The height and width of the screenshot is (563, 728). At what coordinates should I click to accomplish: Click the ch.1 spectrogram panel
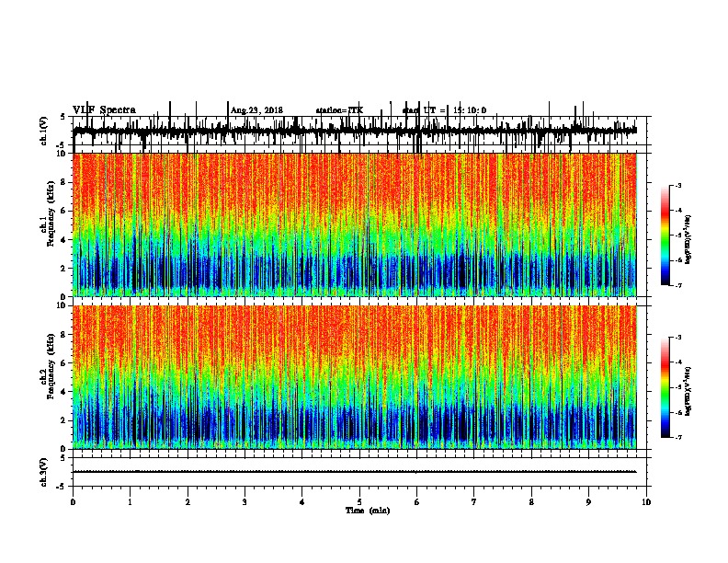click(355, 224)
